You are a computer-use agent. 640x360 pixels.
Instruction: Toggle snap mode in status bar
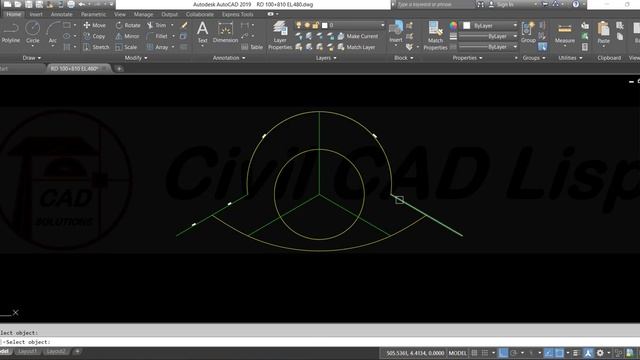pos(485,353)
